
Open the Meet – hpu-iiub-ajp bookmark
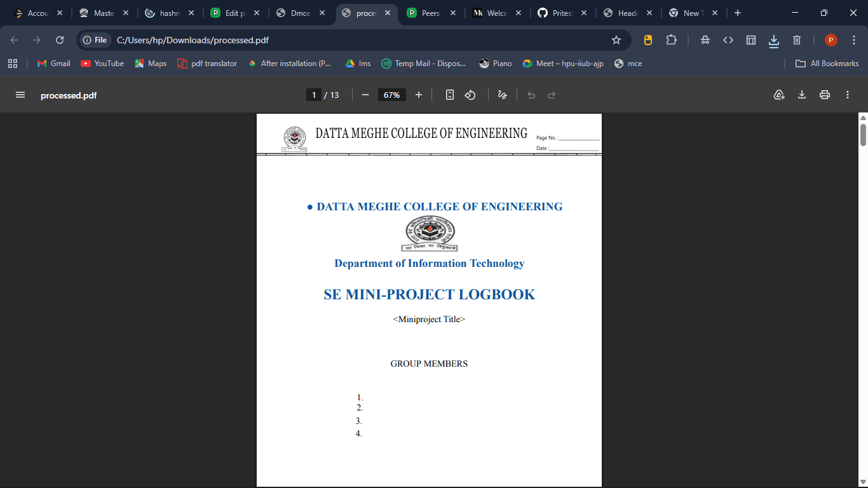pyautogui.click(x=563, y=64)
